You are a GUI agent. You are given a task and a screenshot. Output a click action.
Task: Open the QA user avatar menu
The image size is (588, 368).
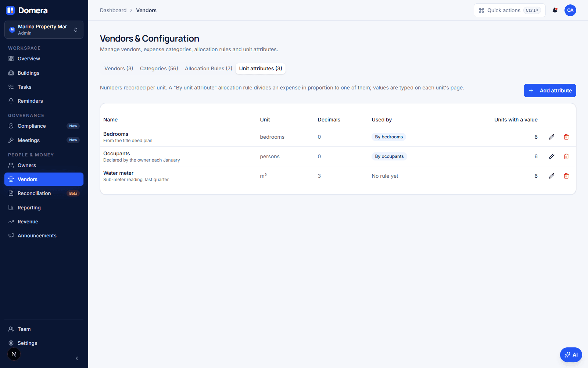tap(570, 10)
